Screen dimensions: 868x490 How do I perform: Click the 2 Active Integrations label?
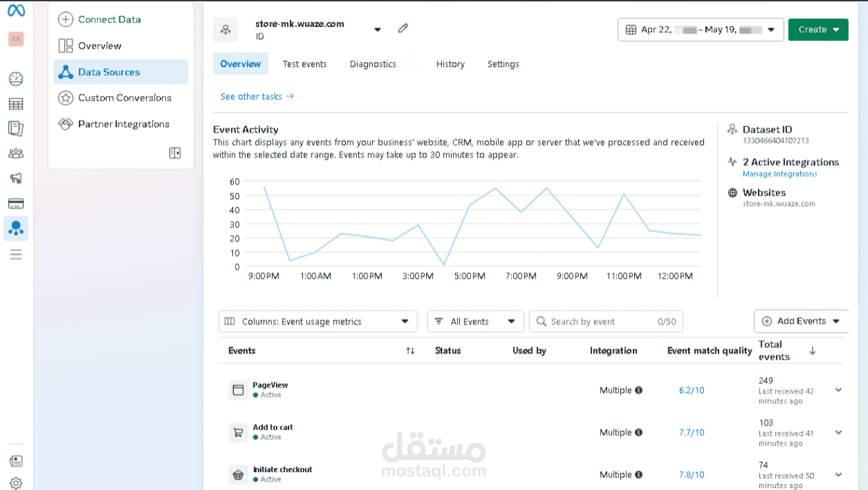click(x=790, y=162)
